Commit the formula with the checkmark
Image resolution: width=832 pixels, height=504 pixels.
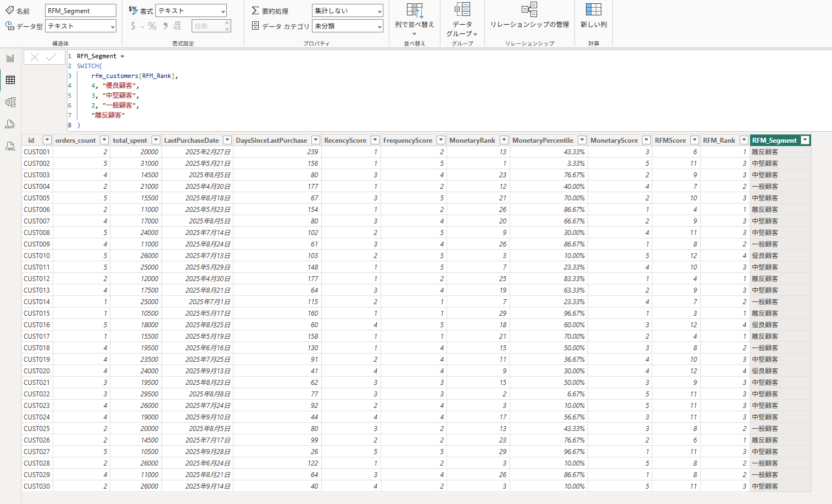click(51, 57)
